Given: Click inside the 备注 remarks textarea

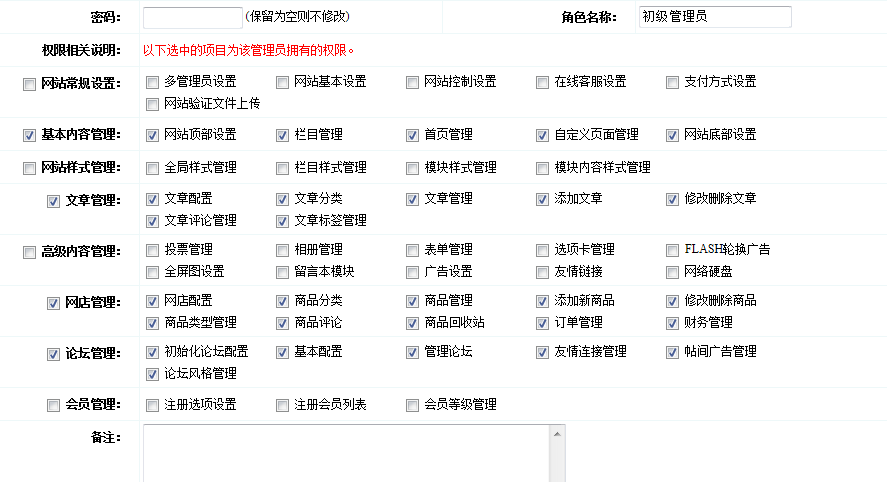Looking at the screenshot, I should click(x=346, y=453).
